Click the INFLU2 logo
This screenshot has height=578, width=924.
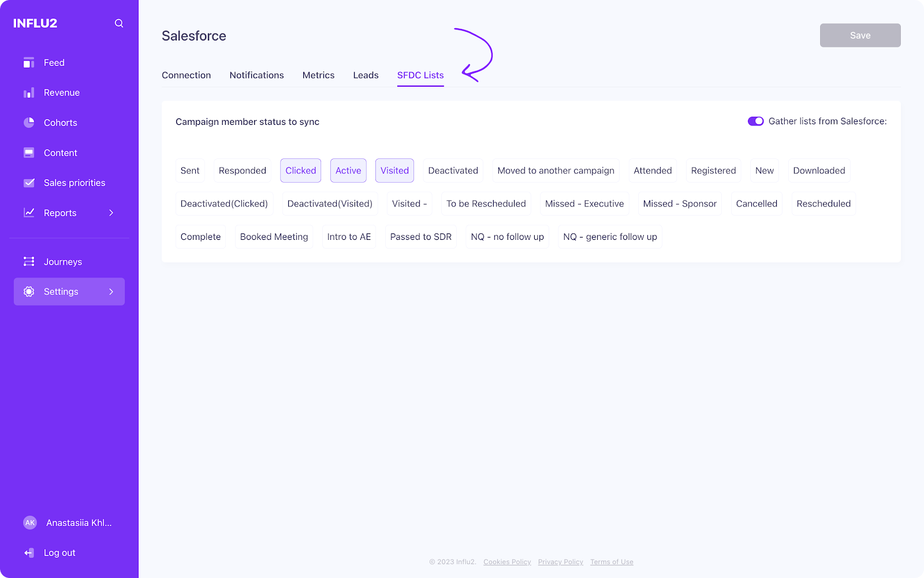tap(35, 23)
